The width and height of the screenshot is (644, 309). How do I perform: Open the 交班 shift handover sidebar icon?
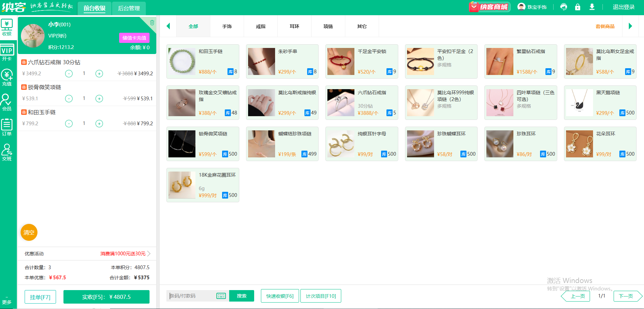[7, 152]
